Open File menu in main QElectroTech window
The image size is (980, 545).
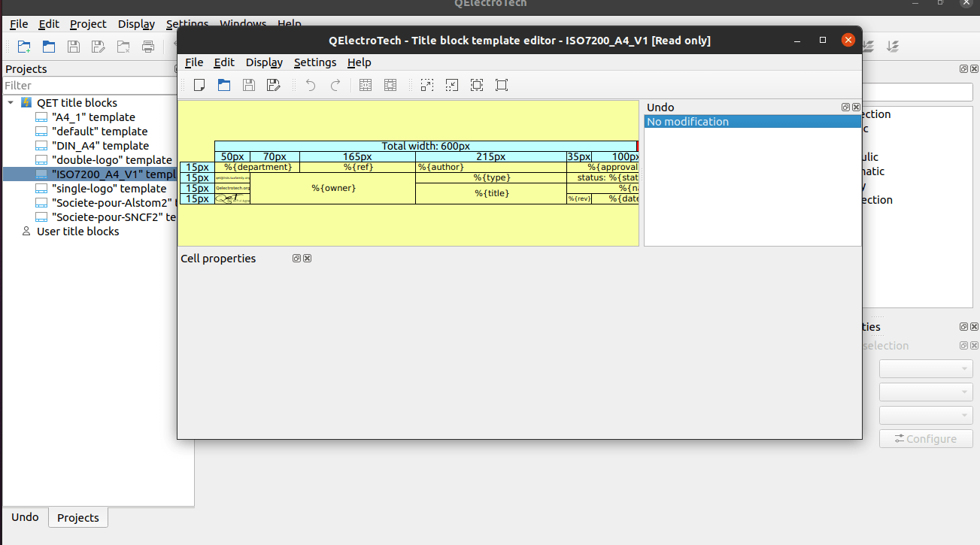click(x=19, y=24)
